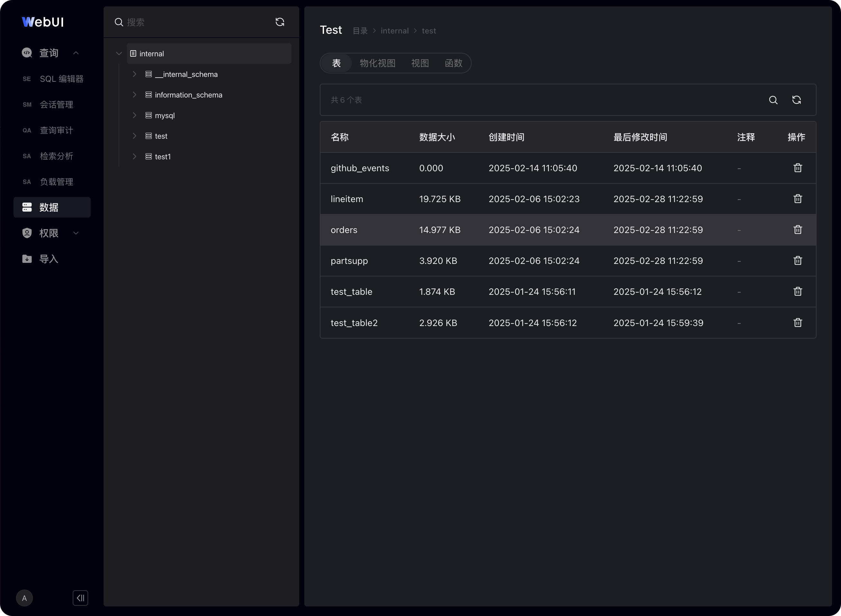The image size is (841, 616).
Task: Click the database icon next to test1
Action: point(148,157)
